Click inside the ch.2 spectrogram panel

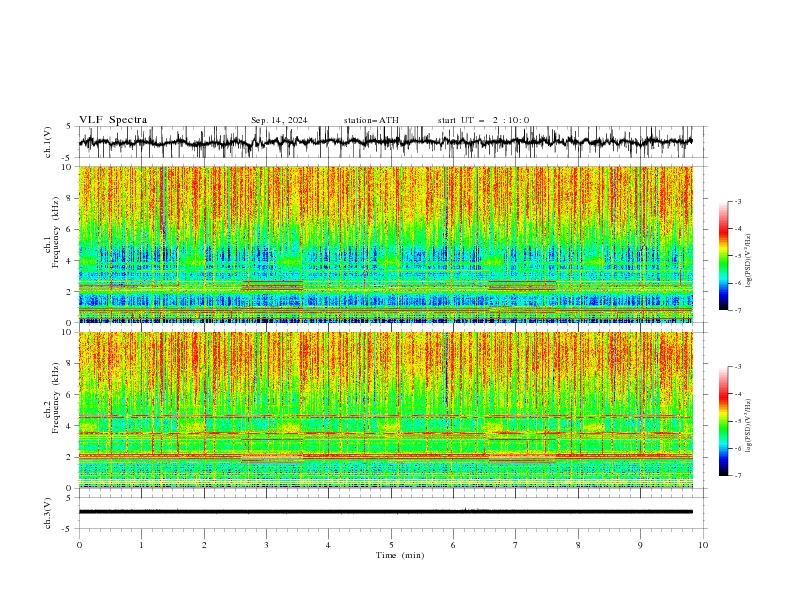[385, 410]
